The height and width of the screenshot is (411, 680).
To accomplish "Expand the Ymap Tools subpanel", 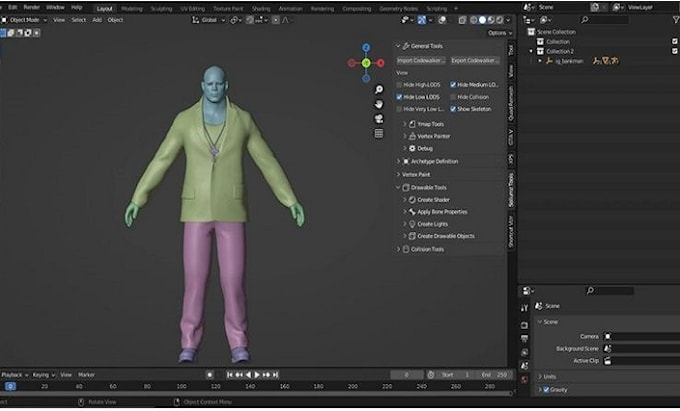I will pyautogui.click(x=405, y=124).
